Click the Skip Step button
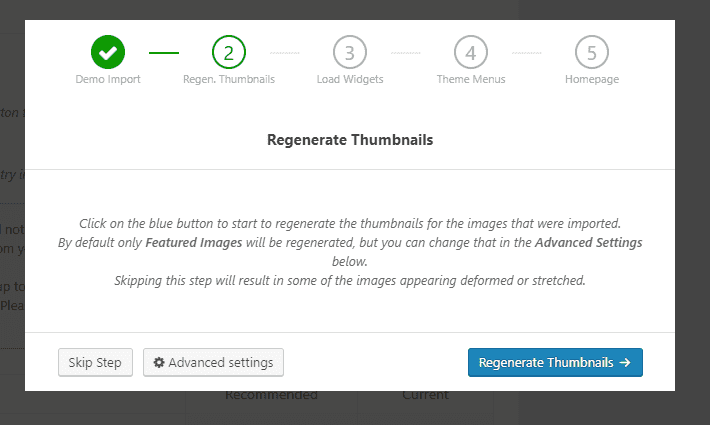Viewport: 710px width, 425px height. 95,362
